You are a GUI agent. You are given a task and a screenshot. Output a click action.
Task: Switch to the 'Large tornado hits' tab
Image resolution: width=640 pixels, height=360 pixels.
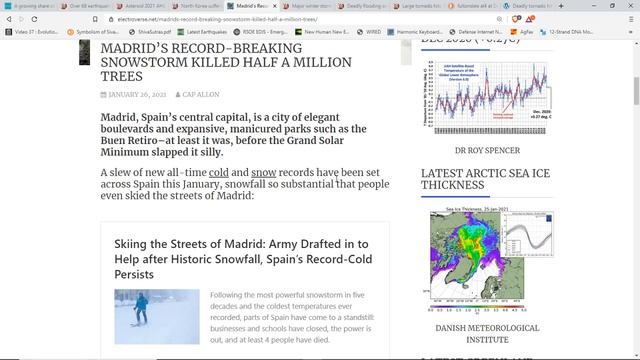tap(418, 6)
